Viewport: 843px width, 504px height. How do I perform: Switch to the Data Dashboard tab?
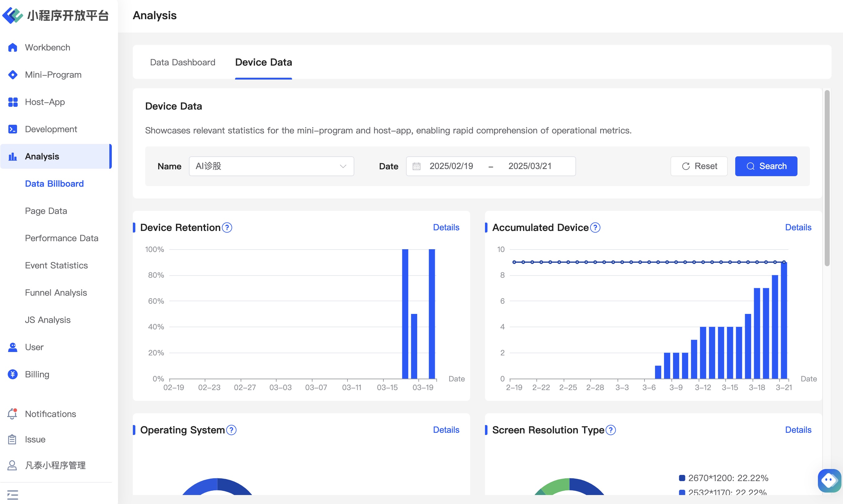[x=183, y=62]
